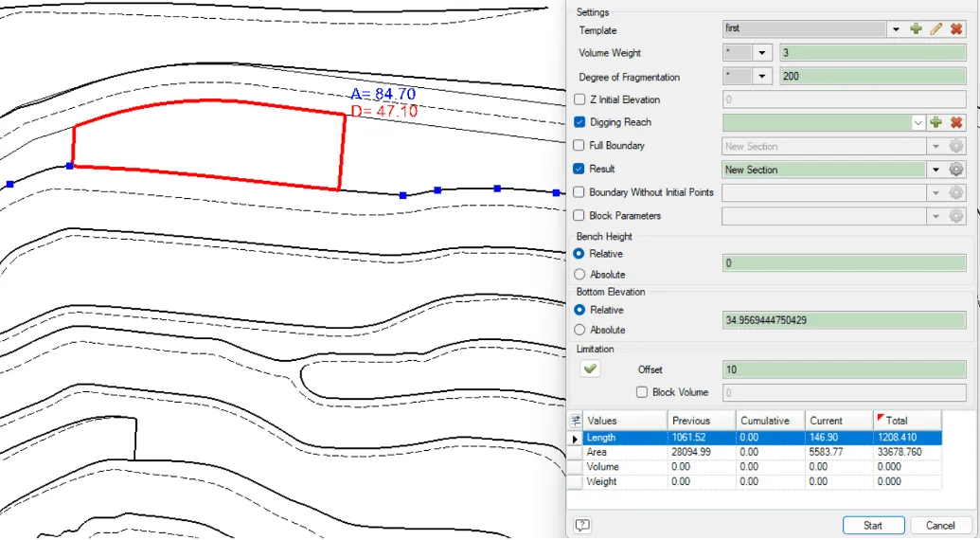This screenshot has height=540, width=980.
Task: Click the Volume Weight value field
Action: [x=872, y=52]
